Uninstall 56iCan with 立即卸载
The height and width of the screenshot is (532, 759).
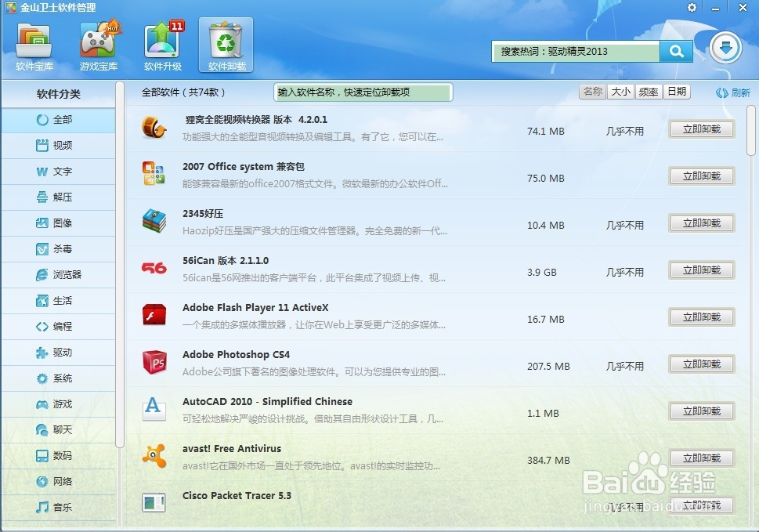701,270
